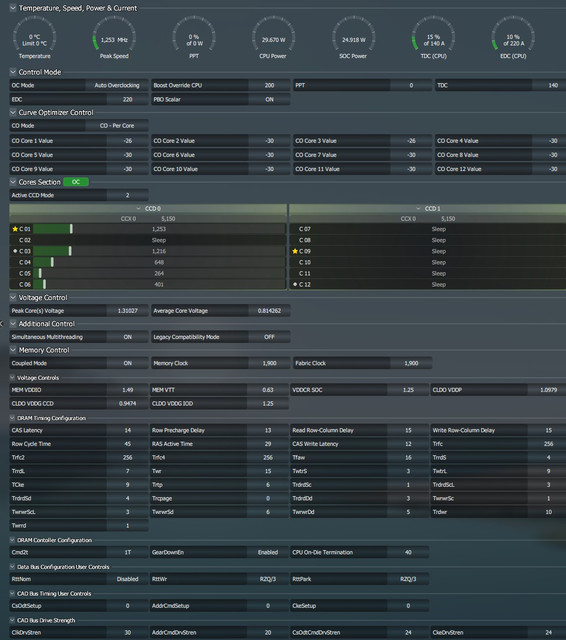Toggle Coupled Mode ON value
This screenshot has height=640, width=566.
click(x=128, y=363)
